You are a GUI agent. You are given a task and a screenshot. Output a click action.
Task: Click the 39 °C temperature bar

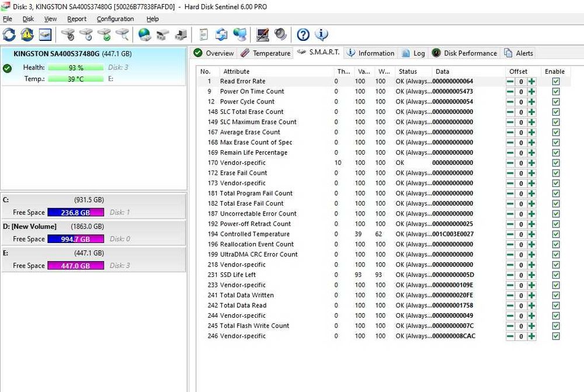click(x=75, y=79)
